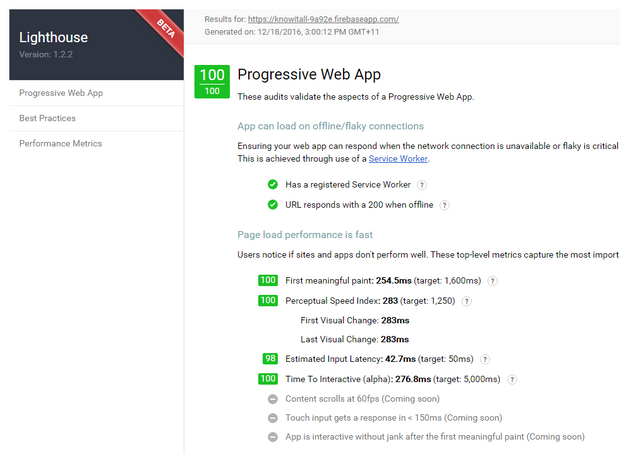The width and height of the screenshot is (640, 454).
Task: Click the Lighthouse title in header
Action: coord(53,38)
